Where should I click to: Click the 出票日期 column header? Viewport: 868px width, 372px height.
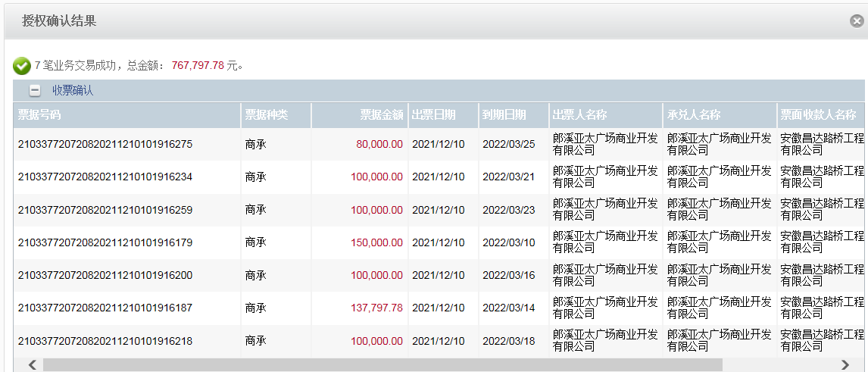click(433, 115)
